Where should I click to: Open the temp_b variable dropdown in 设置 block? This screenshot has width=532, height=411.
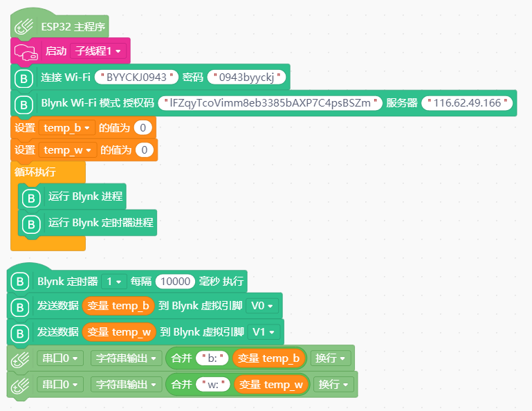point(67,128)
